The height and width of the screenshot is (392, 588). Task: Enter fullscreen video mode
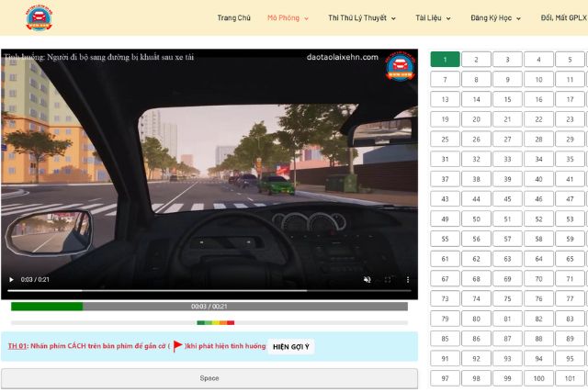(388, 280)
